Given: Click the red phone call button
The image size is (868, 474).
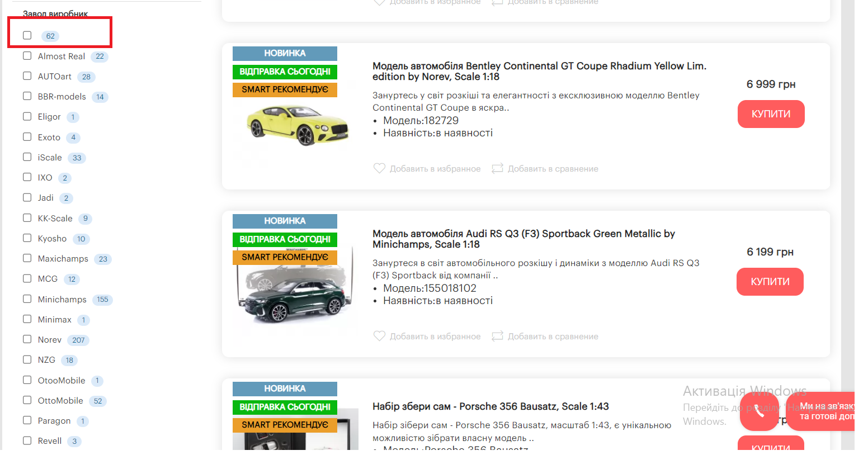Looking at the screenshot, I should coord(759,412).
